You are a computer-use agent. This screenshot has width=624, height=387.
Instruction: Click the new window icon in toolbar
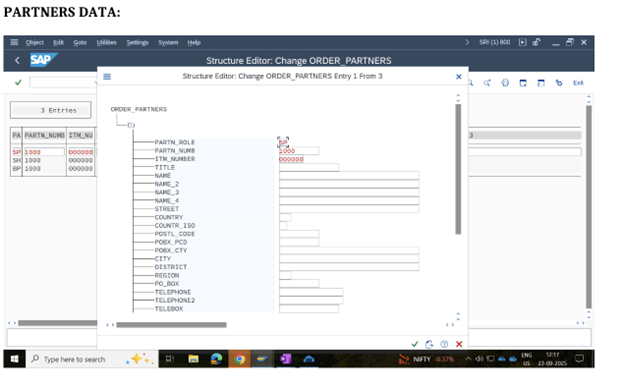tap(523, 83)
